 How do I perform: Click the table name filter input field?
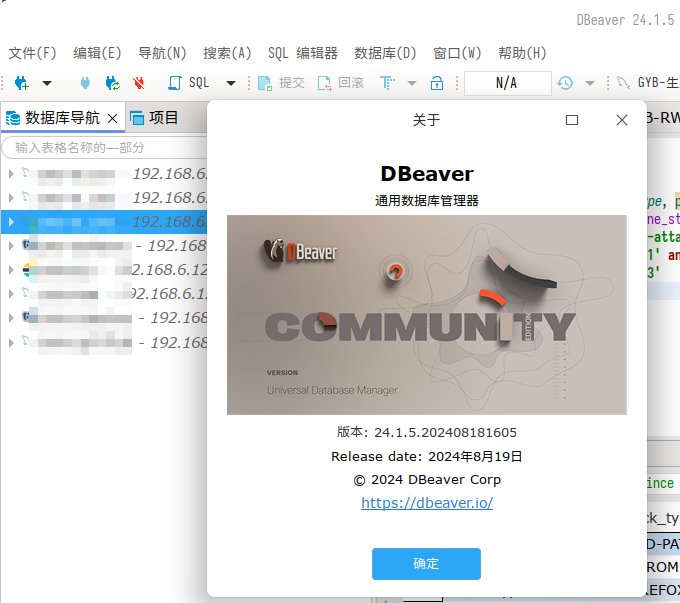(x=104, y=147)
